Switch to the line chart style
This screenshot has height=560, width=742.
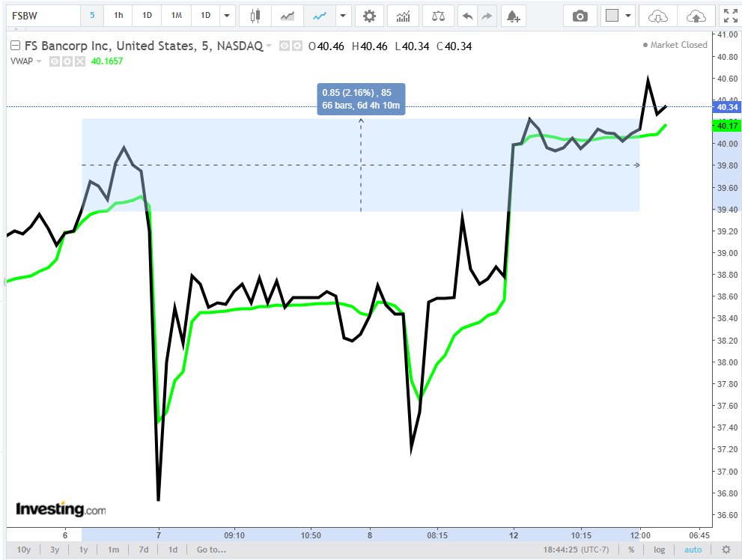click(318, 14)
